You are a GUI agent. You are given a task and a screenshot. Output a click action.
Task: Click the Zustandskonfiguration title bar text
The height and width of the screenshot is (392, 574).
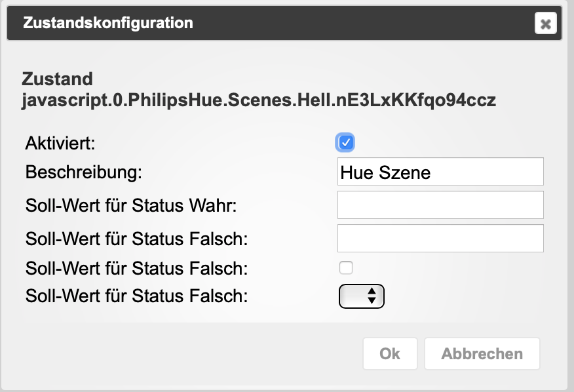pyautogui.click(x=108, y=24)
